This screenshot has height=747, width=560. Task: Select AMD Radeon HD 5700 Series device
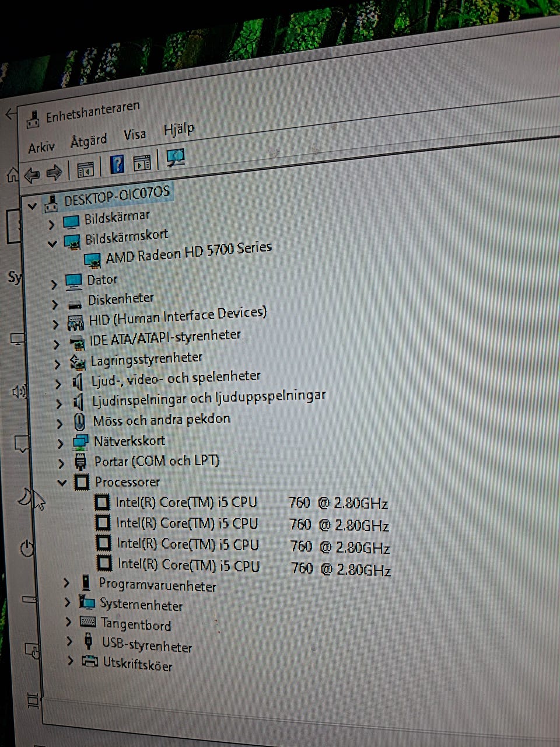point(188,252)
